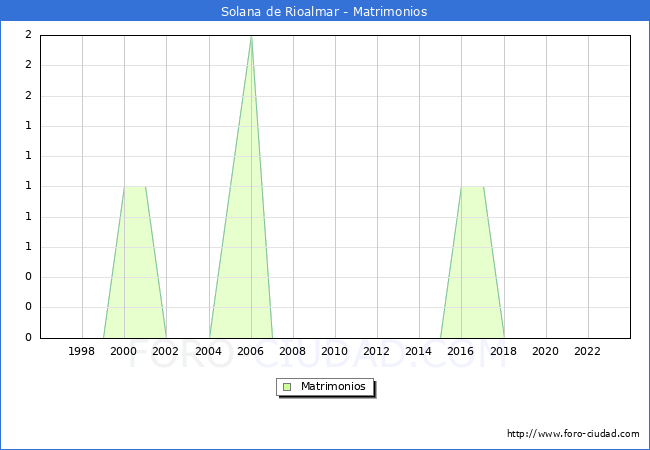Click the 2012 x-axis label
This screenshot has height=450, width=650.
click(376, 351)
